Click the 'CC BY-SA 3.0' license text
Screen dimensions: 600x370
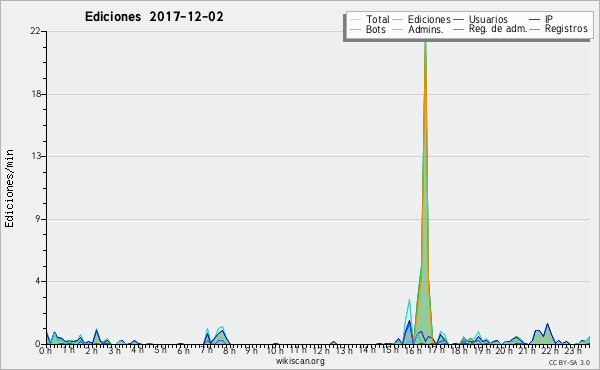click(569, 362)
